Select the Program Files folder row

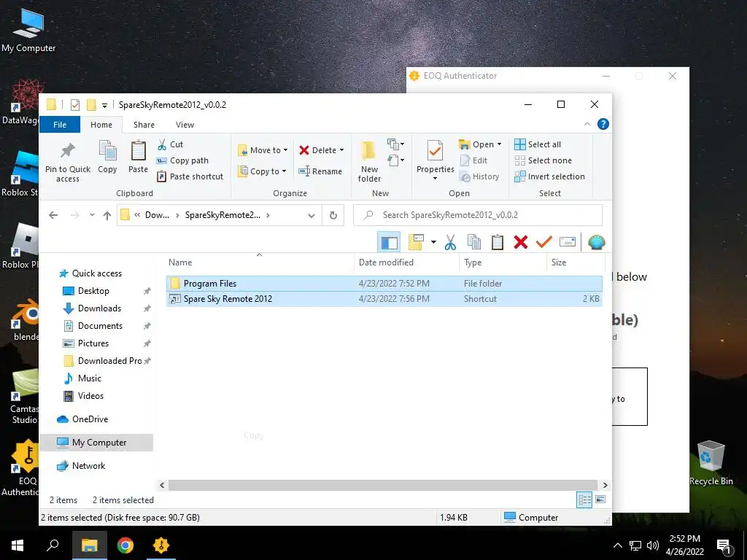(x=384, y=284)
